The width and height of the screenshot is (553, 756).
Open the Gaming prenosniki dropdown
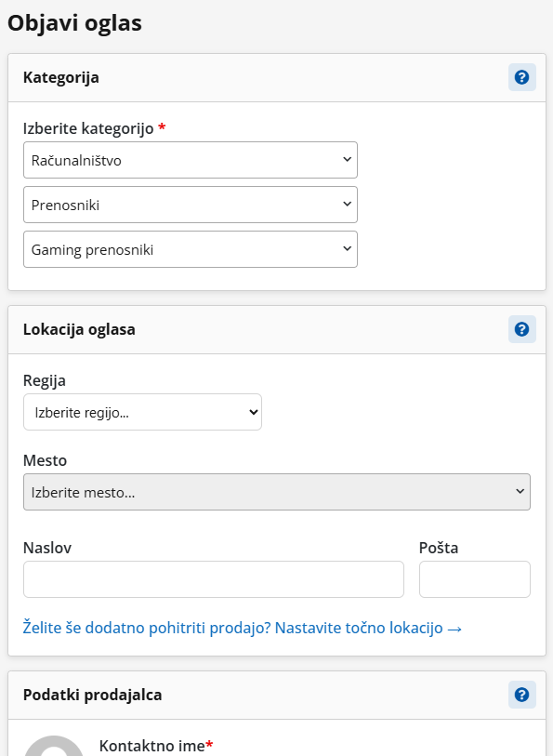click(x=191, y=249)
